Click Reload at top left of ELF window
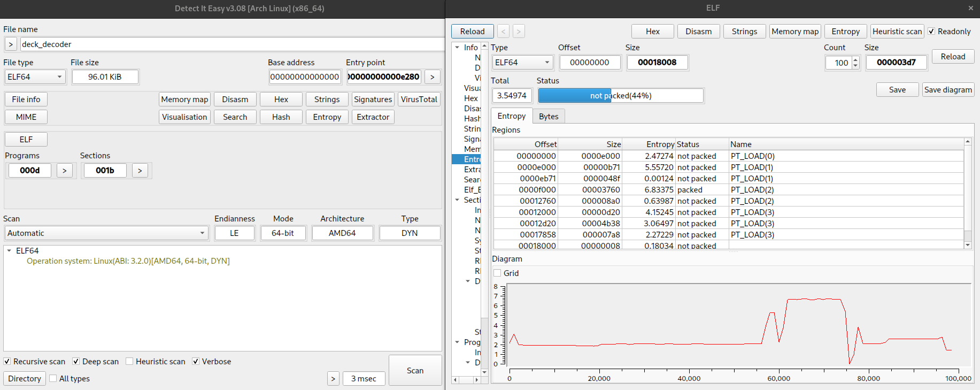 (x=473, y=32)
